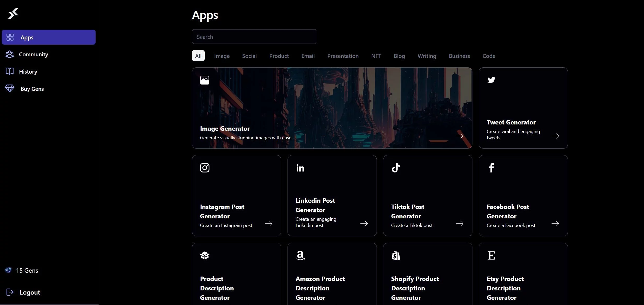Click the TikTok Post Generator icon
Screen dimensions: 644x305
click(395, 168)
